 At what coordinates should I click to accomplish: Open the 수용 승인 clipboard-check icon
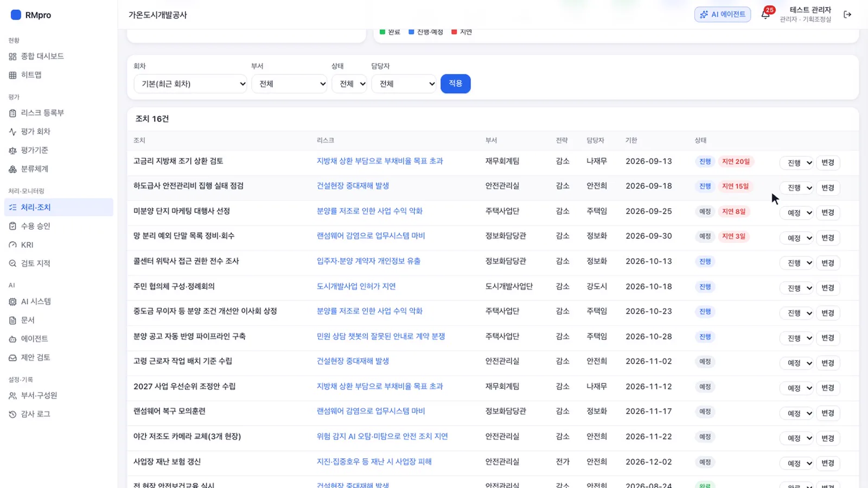[12, 226]
